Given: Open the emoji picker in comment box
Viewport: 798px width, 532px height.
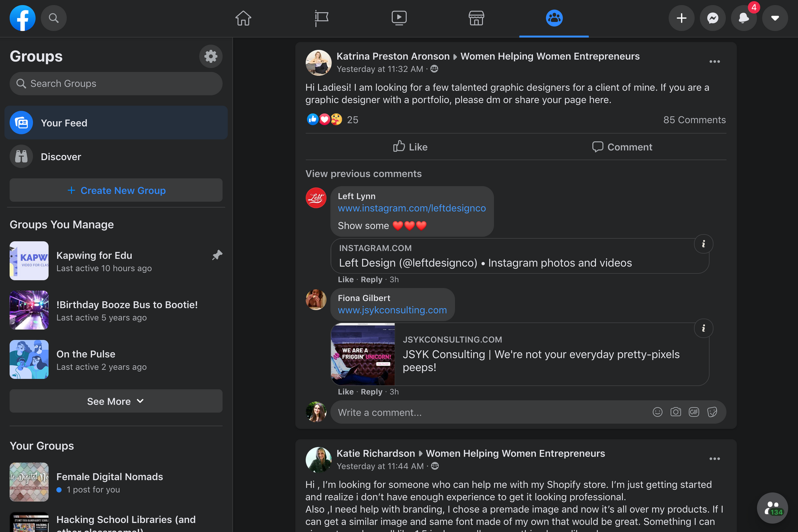Looking at the screenshot, I should point(657,412).
